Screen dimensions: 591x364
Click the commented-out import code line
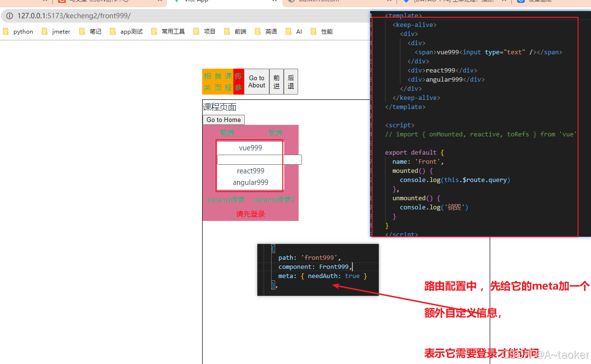coord(481,134)
